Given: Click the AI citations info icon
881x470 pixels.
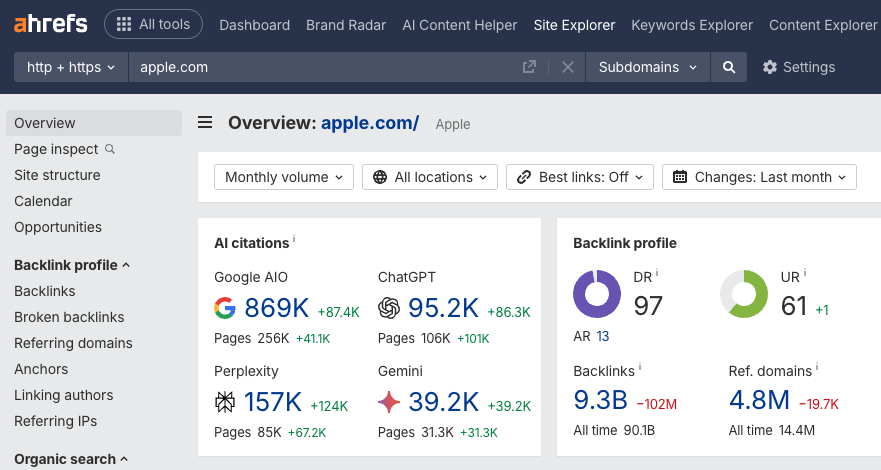Looking at the screenshot, I should [294, 239].
